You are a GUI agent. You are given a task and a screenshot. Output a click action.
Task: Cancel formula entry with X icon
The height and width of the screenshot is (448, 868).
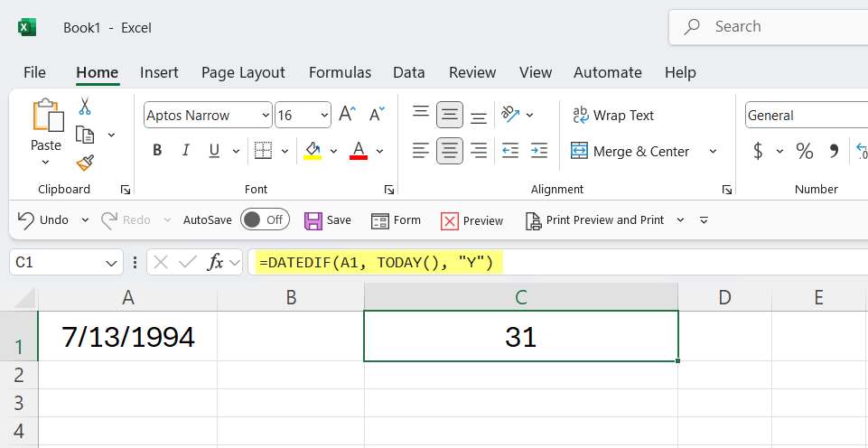pyautogui.click(x=161, y=262)
